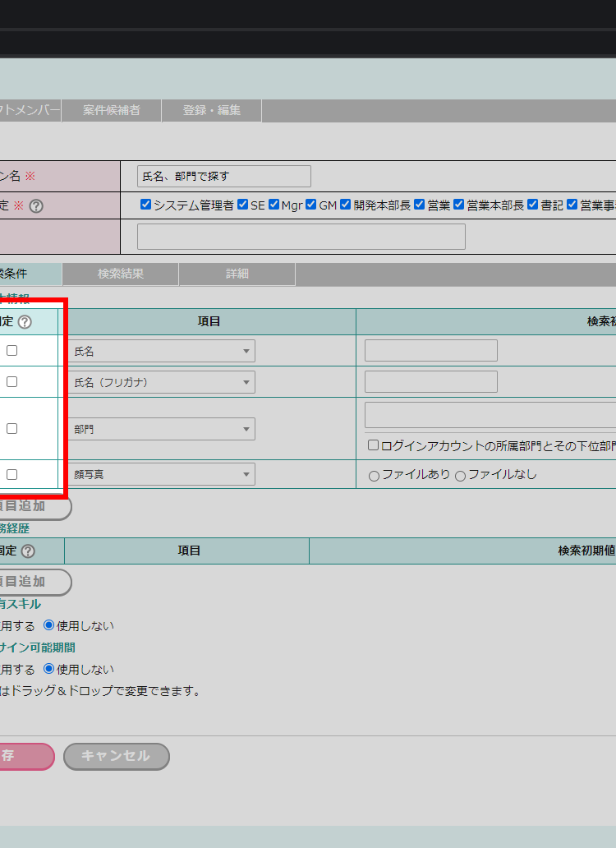Screen dimensions: 616x848
Task: Check the 固定 box in the 氏名 row
Action: coord(12,351)
